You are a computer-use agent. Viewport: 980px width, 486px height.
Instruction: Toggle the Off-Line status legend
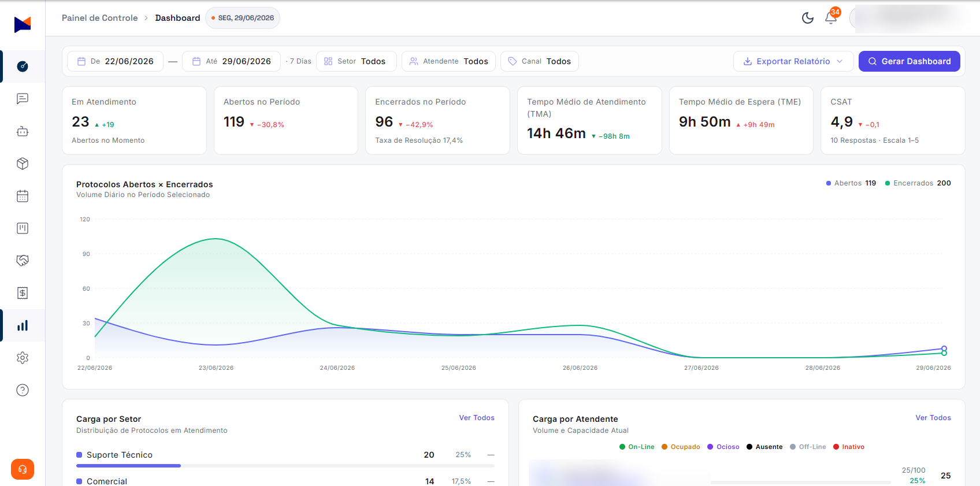tap(808, 447)
